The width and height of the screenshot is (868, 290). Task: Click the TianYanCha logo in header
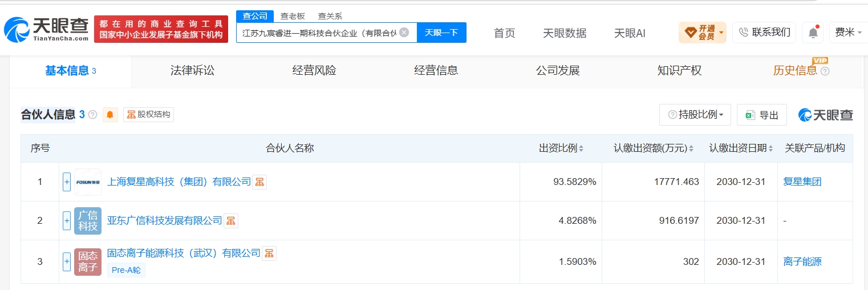coord(46,30)
